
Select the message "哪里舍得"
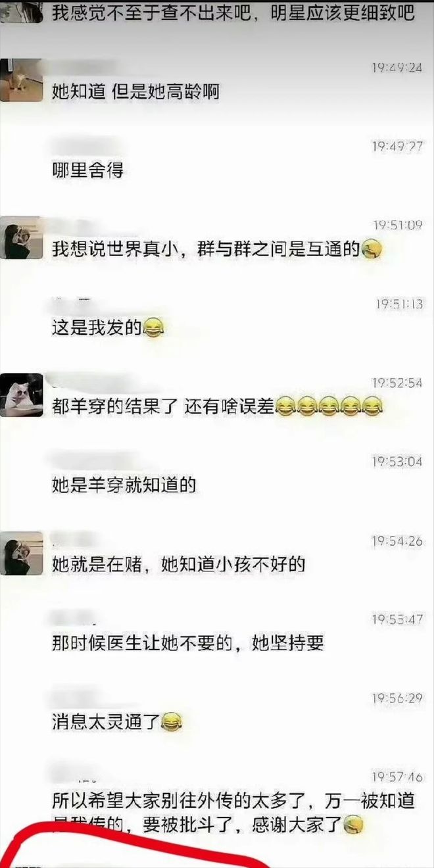point(87,171)
